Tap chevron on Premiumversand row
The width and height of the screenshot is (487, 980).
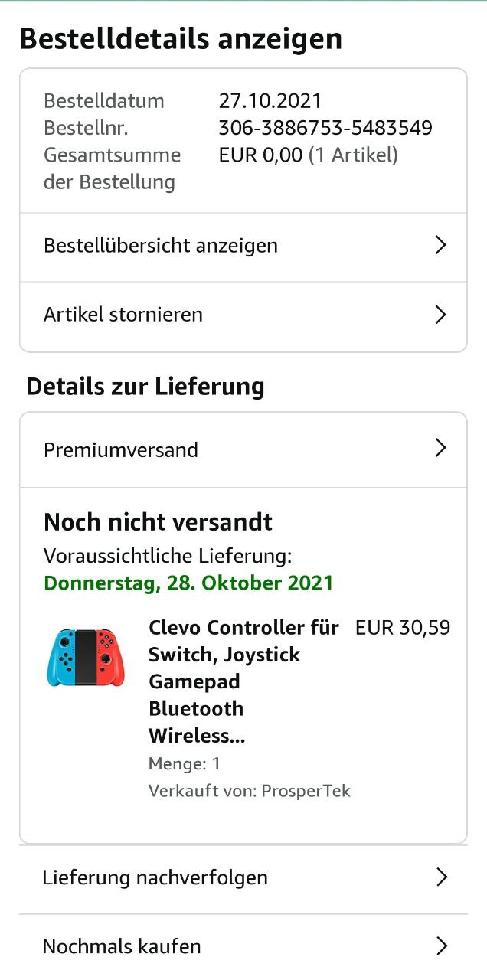(x=440, y=449)
